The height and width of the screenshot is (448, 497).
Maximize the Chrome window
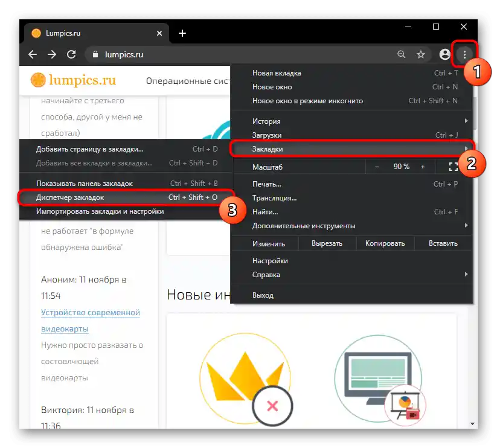[436, 27]
